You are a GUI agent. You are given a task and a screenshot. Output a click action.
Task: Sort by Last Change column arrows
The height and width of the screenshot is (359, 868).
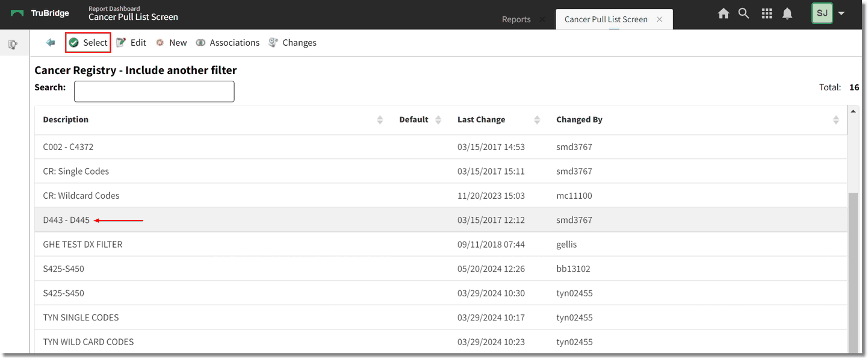click(x=537, y=120)
